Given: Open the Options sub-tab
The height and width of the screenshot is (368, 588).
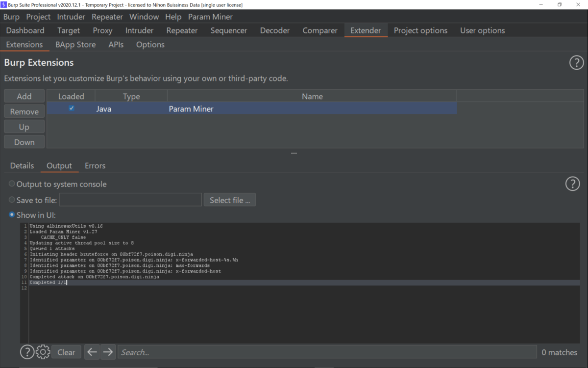Looking at the screenshot, I should [x=150, y=45].
